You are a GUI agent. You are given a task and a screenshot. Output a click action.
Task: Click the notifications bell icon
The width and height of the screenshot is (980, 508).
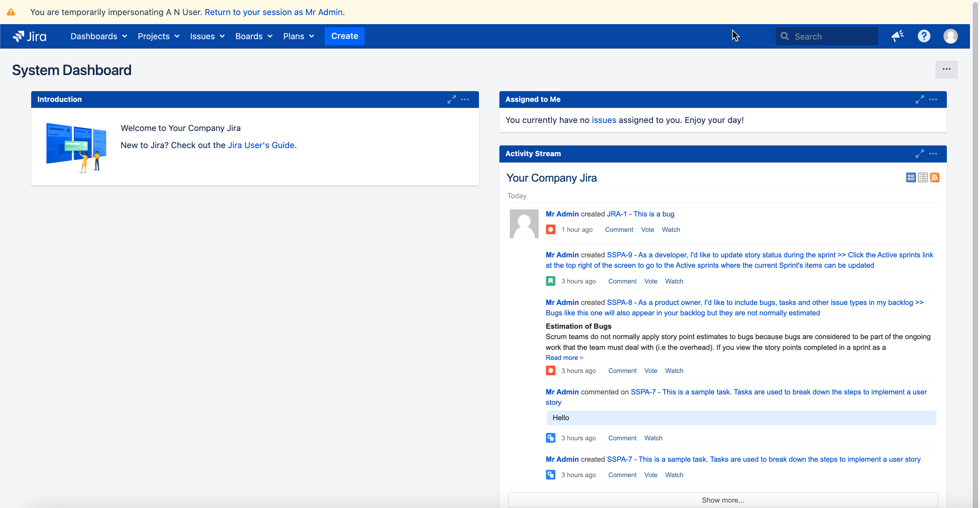[x=897, y=36]
